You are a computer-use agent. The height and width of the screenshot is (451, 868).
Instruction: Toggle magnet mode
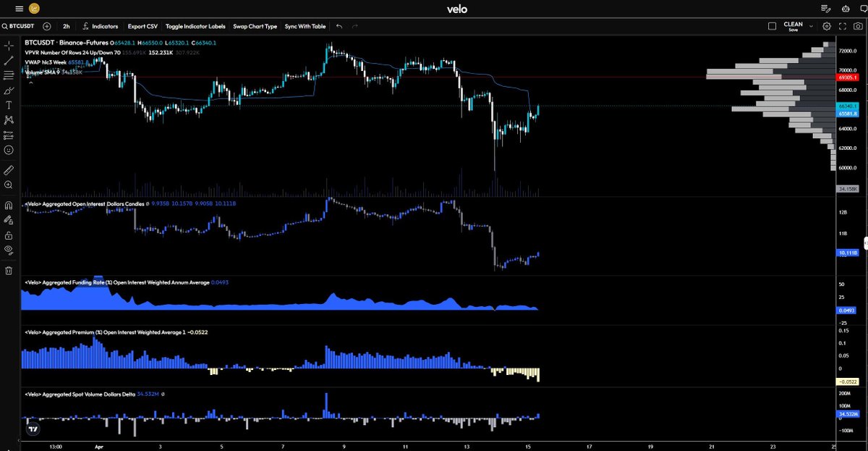click(9, 205)
